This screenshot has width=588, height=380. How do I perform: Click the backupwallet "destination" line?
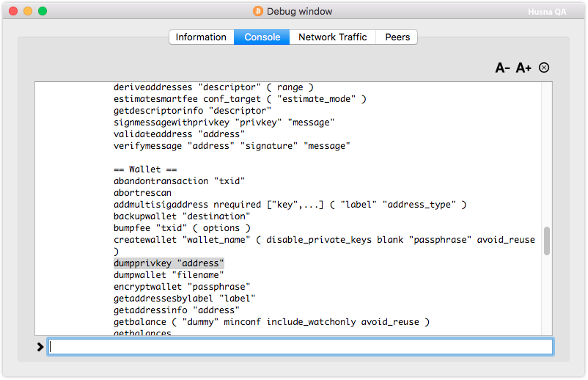pyautogui.click(x=182, y=216)
